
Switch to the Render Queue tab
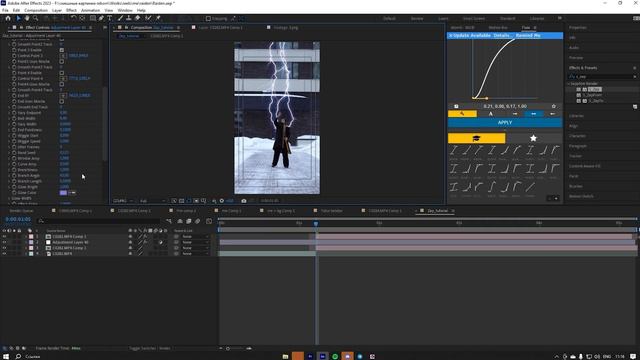22,211
